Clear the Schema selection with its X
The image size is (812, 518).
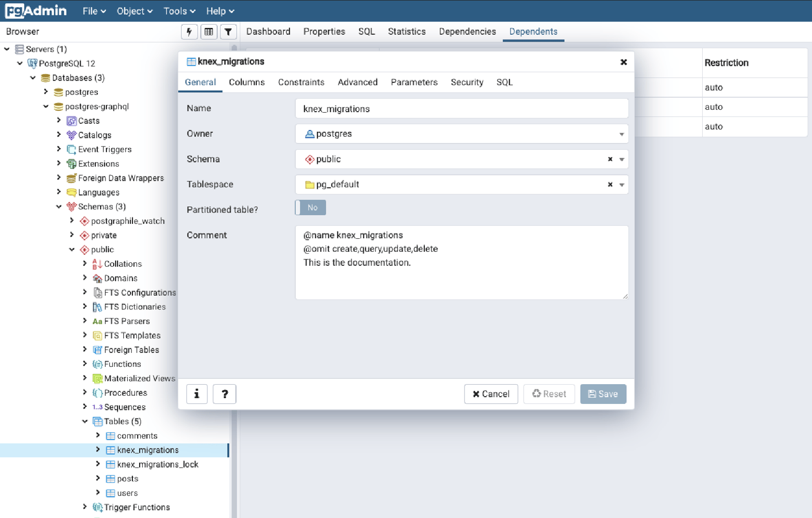tap(610, 159)
